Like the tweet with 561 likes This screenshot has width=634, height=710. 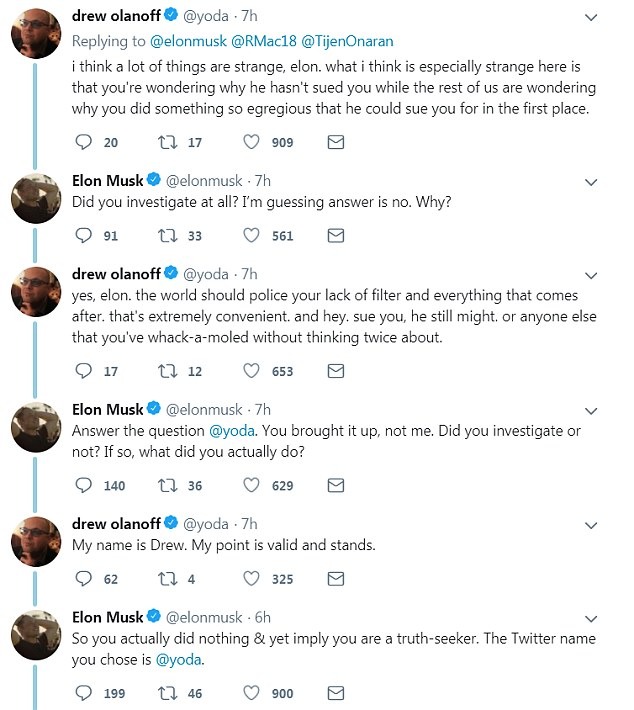point(252,236)
